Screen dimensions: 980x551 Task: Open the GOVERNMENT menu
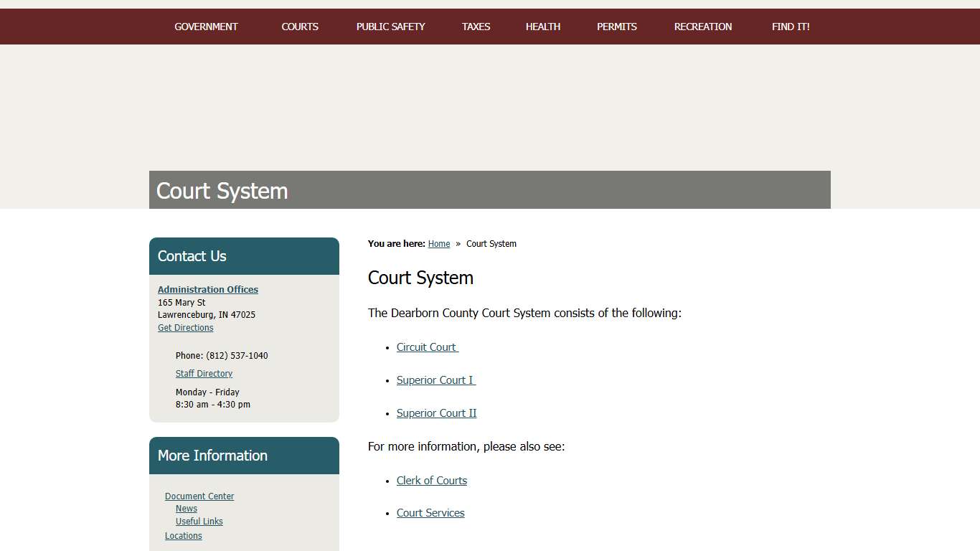pos(206,27)
